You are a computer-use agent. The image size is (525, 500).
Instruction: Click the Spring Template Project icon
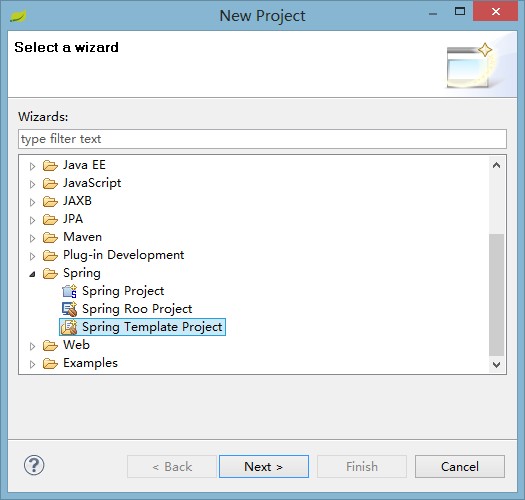point(70,327)
